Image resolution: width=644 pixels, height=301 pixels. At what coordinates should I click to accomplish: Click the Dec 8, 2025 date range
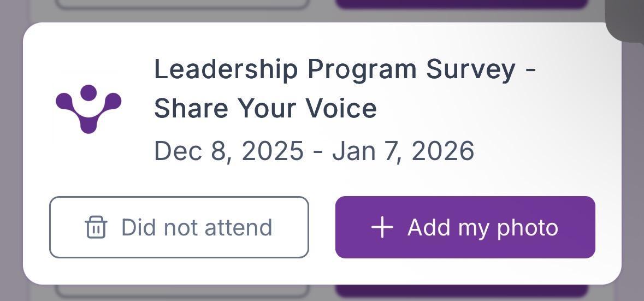click(x=314, y=151)
